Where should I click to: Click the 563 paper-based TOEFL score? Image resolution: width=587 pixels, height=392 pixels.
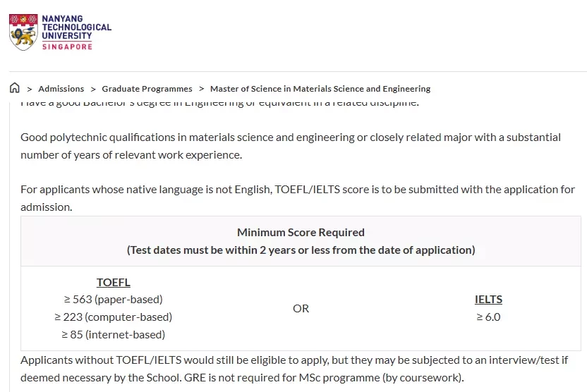[114, 300]
